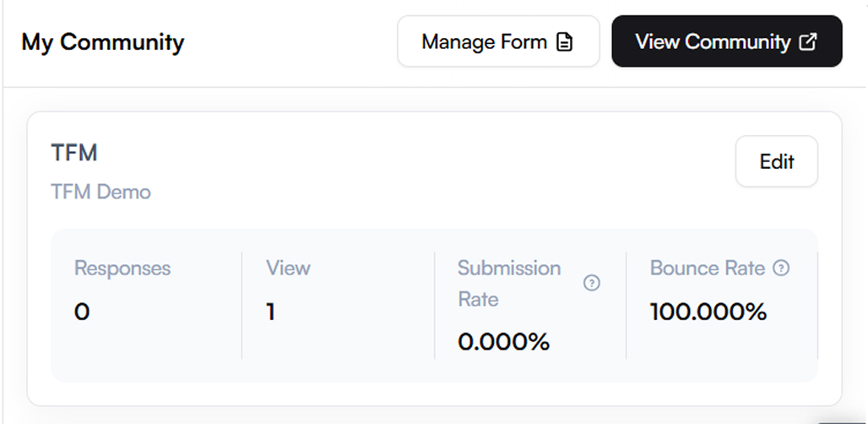Screen dimensions: 868x424
Task: Select the Responses stat label
Action: [122, 268]
